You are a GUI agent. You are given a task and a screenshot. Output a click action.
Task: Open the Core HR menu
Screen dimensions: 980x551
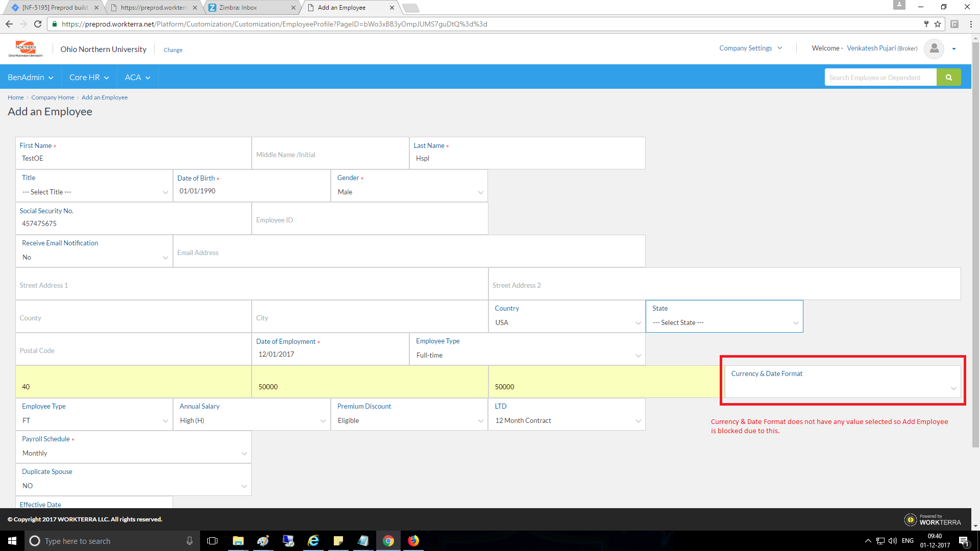[89, 78]
